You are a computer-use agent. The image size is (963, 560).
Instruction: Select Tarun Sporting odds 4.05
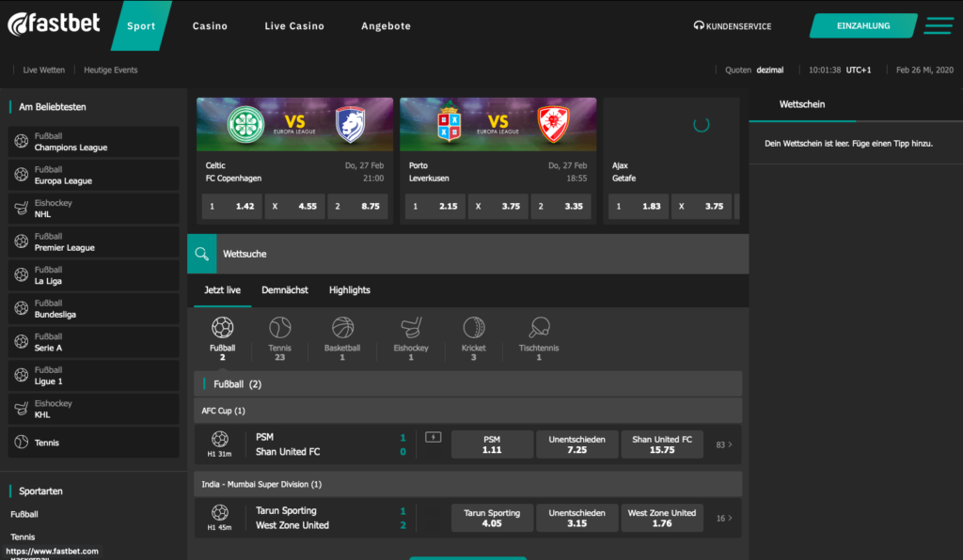point(492,519)
